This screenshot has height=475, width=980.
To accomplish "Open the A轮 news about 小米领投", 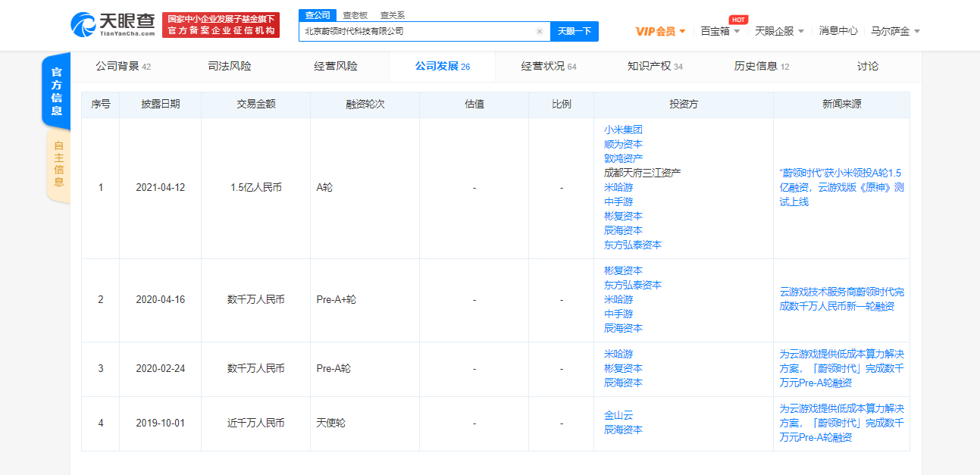I will (841, 187).
